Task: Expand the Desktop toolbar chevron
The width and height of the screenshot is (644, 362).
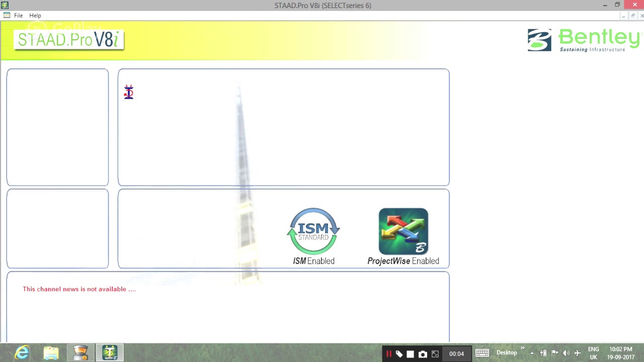Action: point(522,348)
